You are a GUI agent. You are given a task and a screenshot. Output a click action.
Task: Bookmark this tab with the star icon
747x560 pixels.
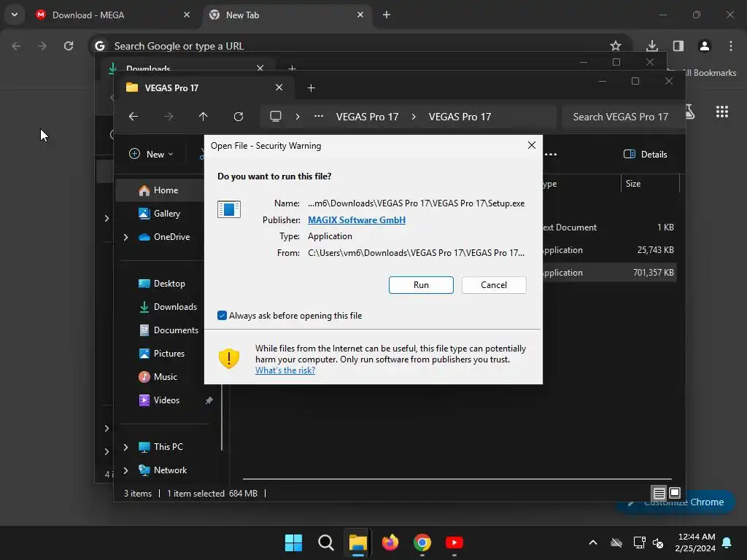616,46
